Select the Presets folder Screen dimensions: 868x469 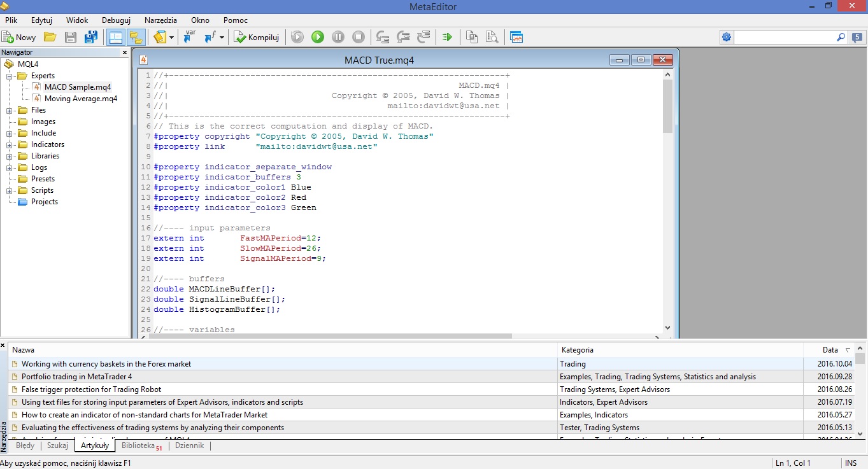tap(43, 179)
